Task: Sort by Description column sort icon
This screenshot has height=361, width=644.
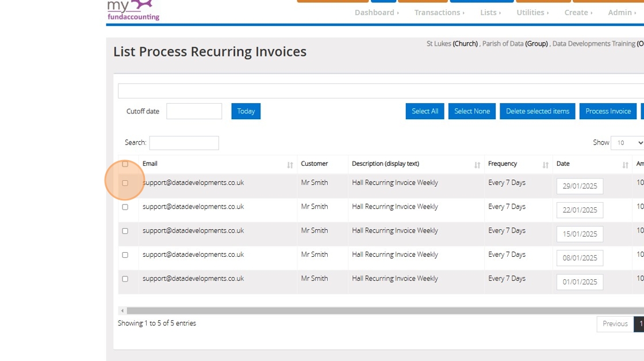Action: click(477, 165)
